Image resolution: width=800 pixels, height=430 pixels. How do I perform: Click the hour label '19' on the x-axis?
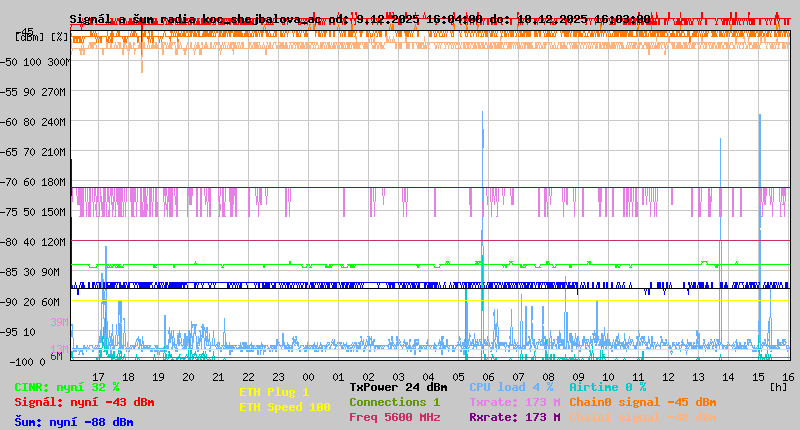[x=159, y=377]
